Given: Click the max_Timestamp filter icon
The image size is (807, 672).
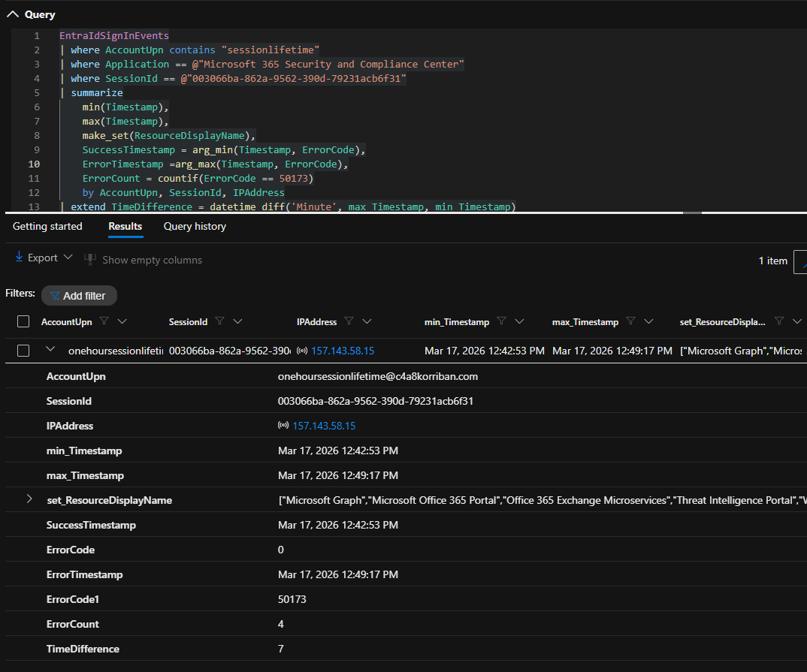Looking at the screenshot, I should 630,321.
